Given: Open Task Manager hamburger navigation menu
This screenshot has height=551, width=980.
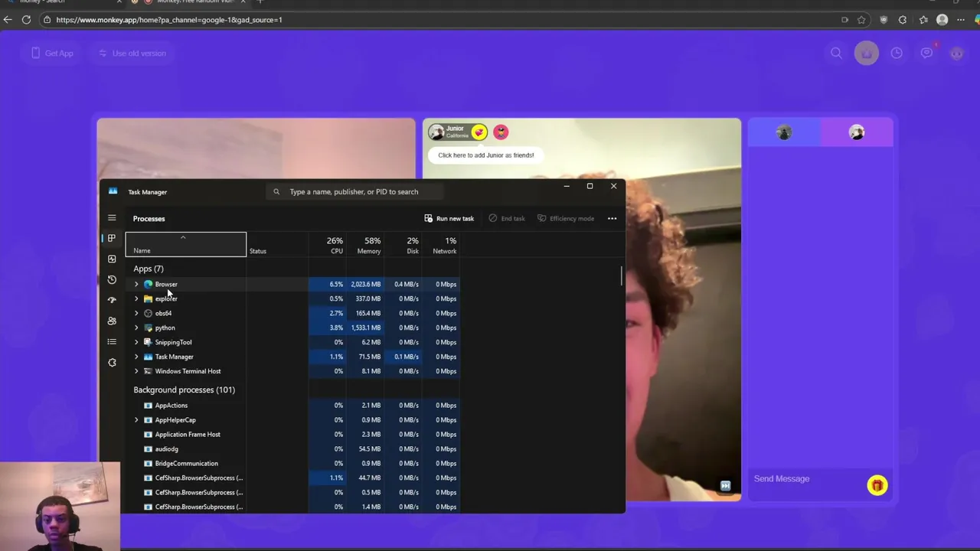Looking at the screenshot, I should click(112, 218).
